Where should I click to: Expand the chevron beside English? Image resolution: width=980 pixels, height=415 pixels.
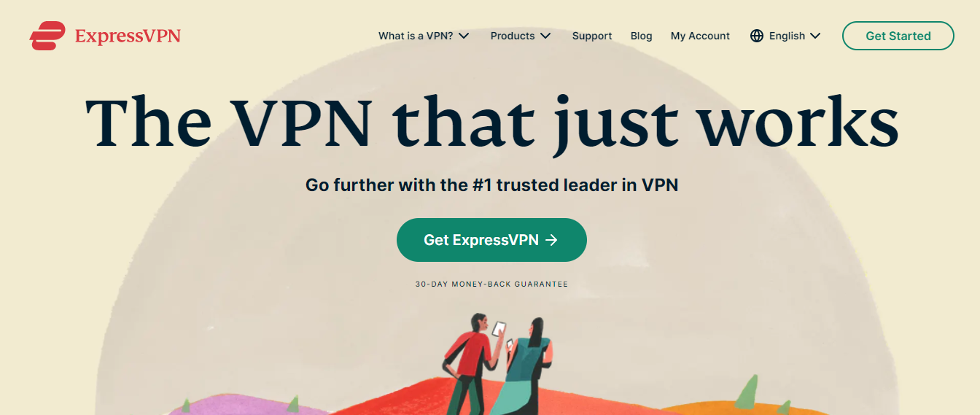(x=815, y=36)
